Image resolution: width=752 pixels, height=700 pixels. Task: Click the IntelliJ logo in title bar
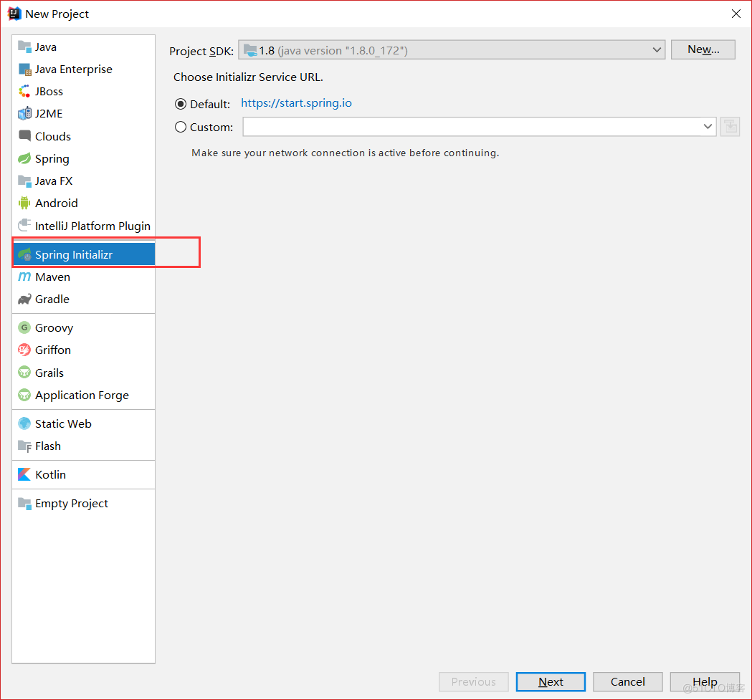point(14,14)
